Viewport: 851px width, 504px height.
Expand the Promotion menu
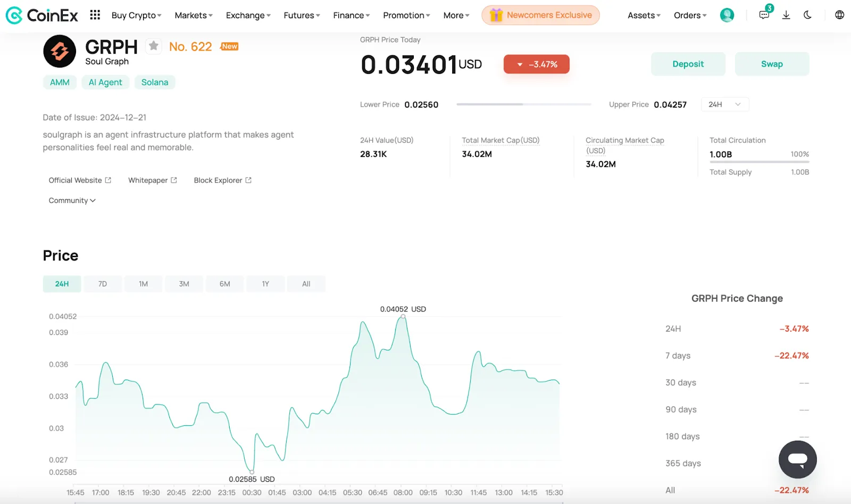pyautogui.click(x=406, y=15)
